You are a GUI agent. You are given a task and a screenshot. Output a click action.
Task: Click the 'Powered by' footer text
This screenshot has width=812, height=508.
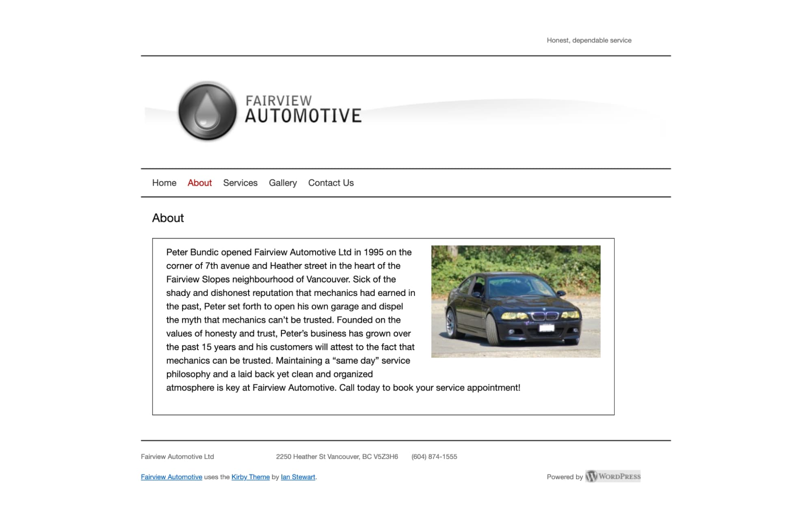tap(565, 477)
